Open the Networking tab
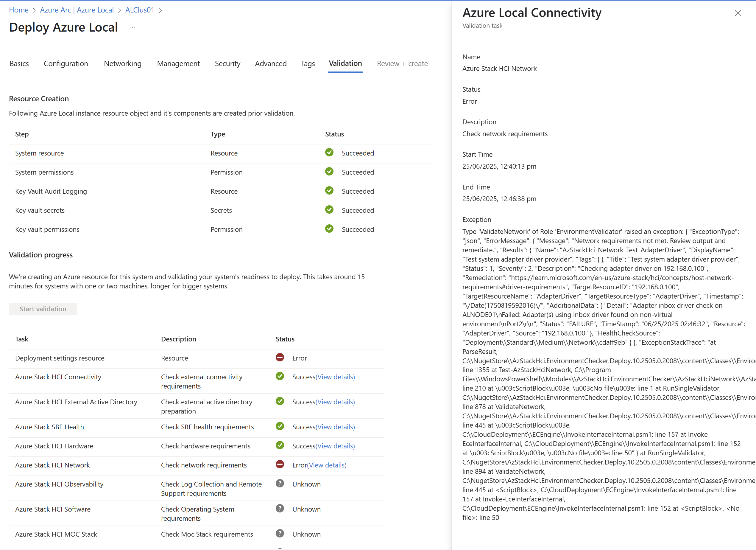The width and height of the screenshot is (756, 550). click(x=123, y=64)
